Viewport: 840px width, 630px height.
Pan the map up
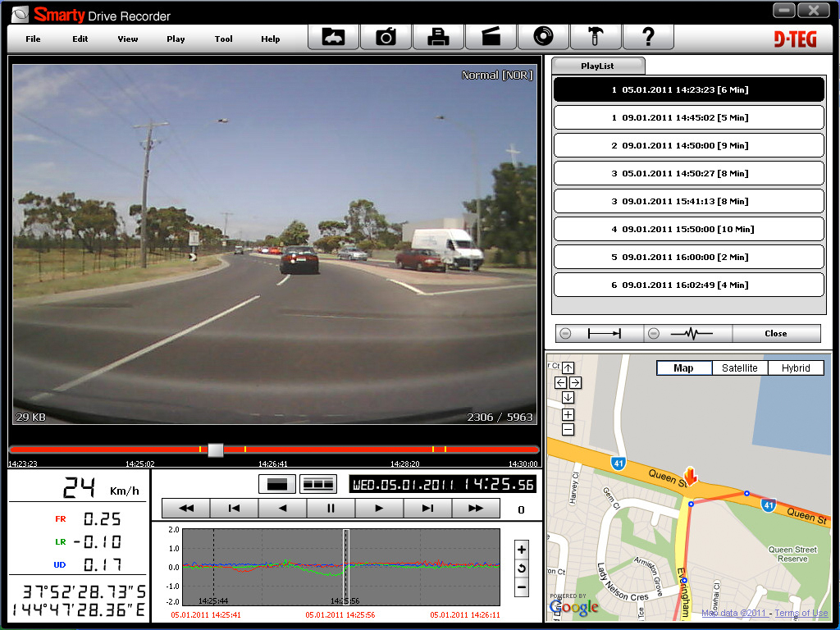tap(568, 367)
